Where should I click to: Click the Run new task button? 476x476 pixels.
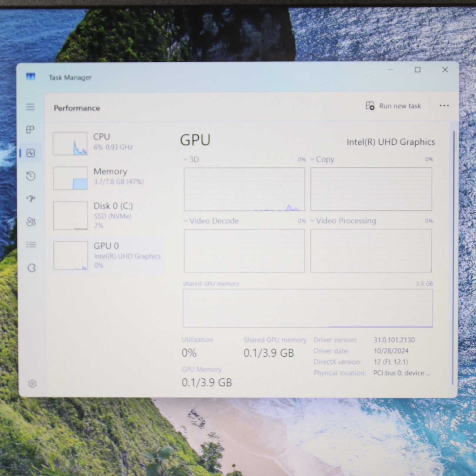coord(393,106)
